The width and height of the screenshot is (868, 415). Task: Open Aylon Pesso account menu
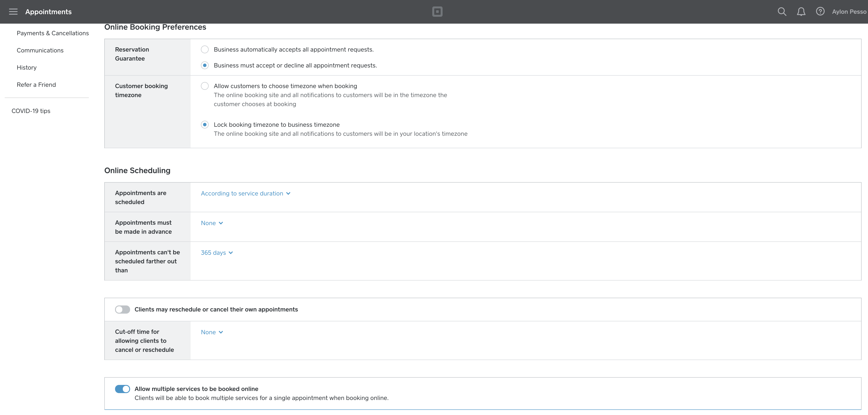pyautogui.click(x=849, y=12)
